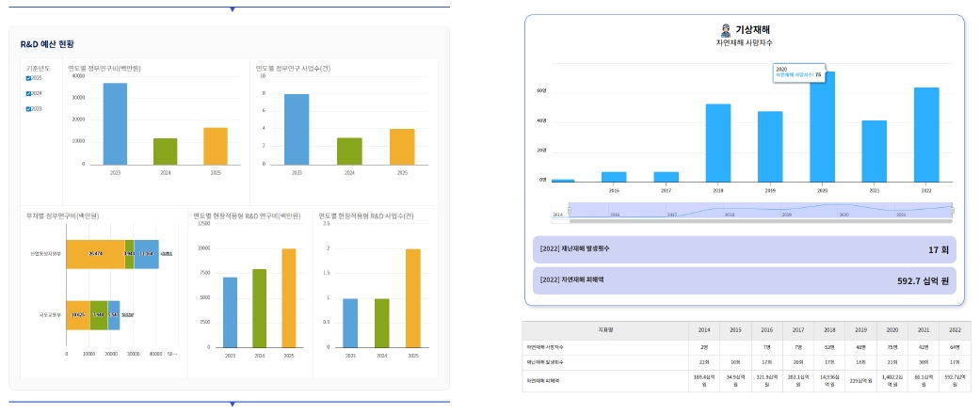Click the 국토교통부 axis label
The width and height of the screenshot is (980, 414).
click(50, 314)
